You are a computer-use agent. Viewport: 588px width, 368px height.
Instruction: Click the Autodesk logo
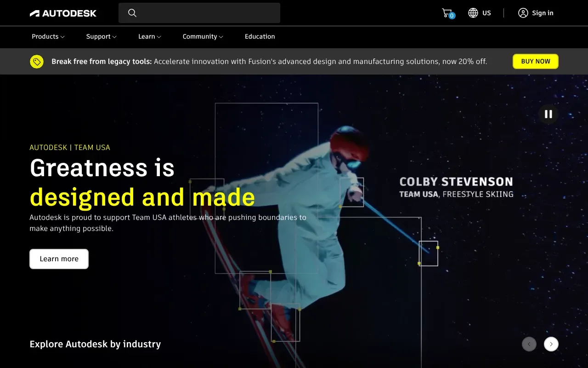63,13
